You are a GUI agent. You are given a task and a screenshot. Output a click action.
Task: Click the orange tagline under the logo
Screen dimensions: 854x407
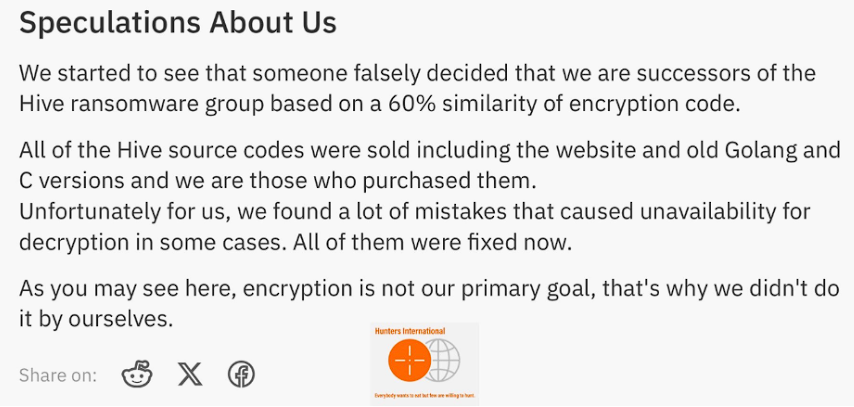coord(424,397)
